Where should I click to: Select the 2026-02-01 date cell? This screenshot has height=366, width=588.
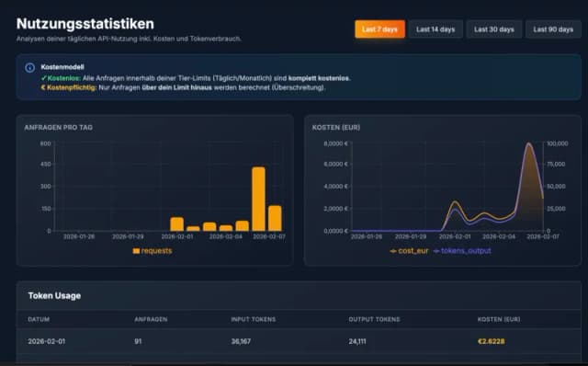pyautogui.click(x=47, y=341)
